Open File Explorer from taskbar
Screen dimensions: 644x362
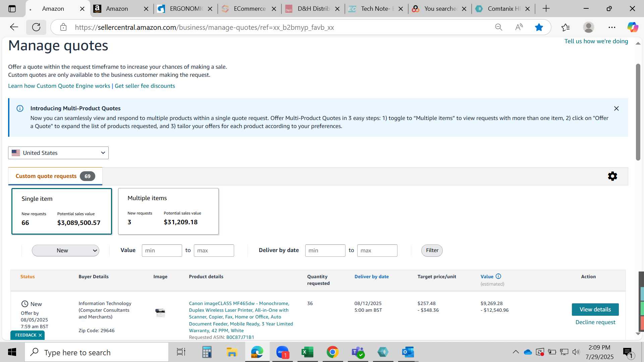232,352
